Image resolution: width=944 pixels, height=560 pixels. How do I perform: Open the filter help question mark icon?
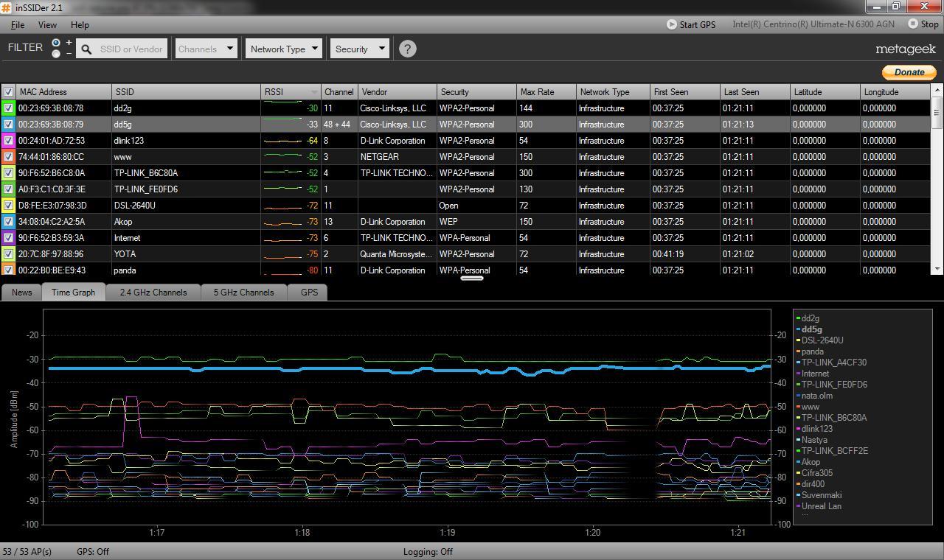point(407,49)
